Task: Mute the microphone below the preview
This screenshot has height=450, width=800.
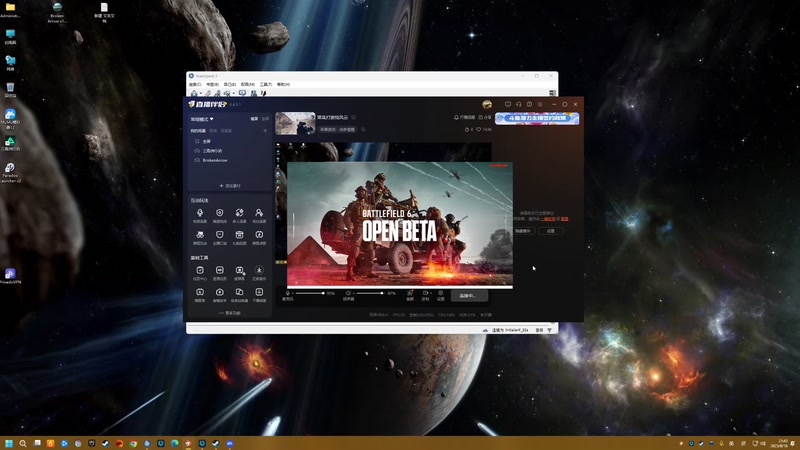Action: point(287,293)
